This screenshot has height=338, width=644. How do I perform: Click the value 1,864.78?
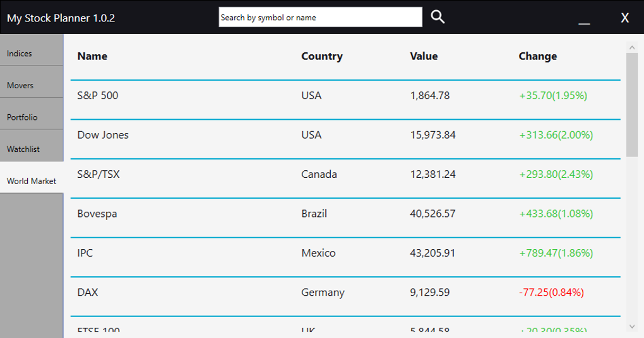(x=430, y=96)
